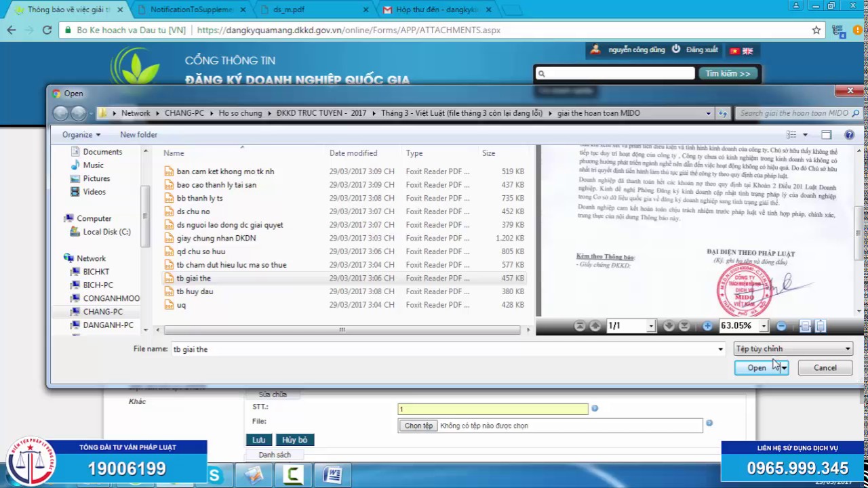
Task: Go to next page in PDF preview
Action: pos(669,326)
